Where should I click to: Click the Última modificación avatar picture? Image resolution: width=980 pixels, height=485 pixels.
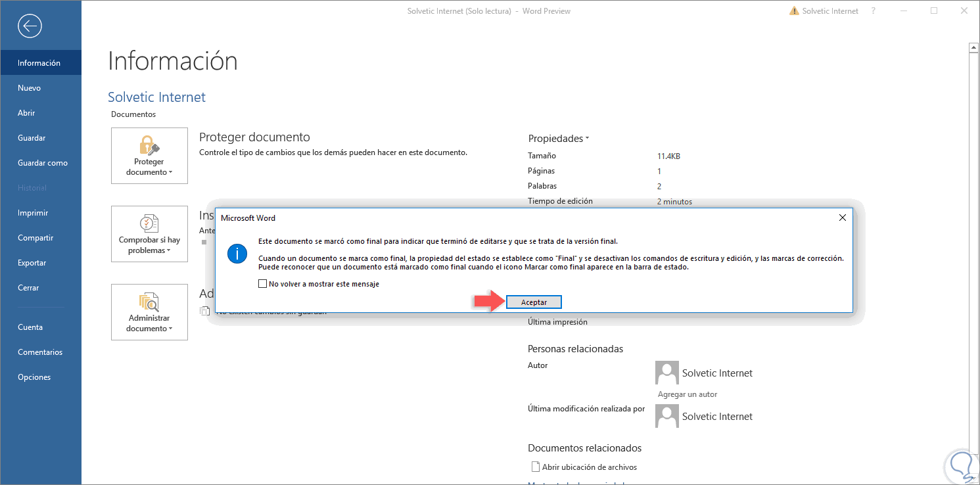[666, 416]
